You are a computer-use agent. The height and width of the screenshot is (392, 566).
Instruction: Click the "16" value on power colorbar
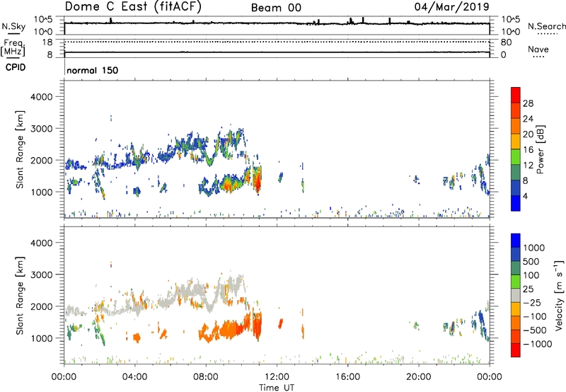(x=528, y=150)
